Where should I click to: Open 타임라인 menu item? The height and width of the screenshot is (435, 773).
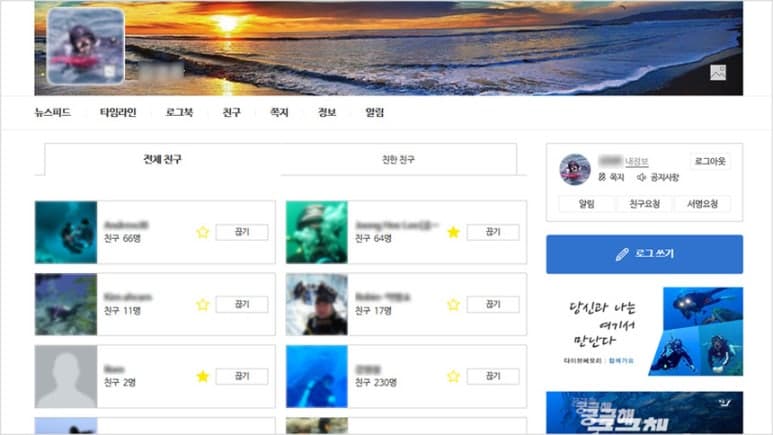click(118, 112)
